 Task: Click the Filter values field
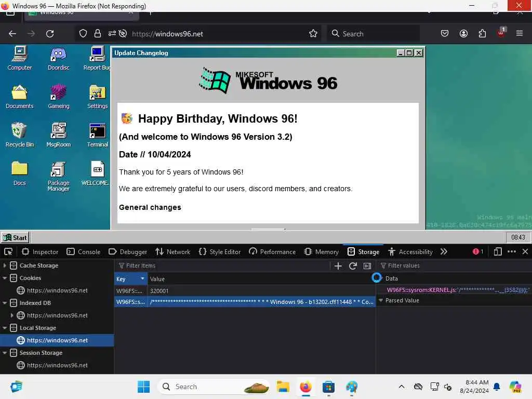coord(455,265)
